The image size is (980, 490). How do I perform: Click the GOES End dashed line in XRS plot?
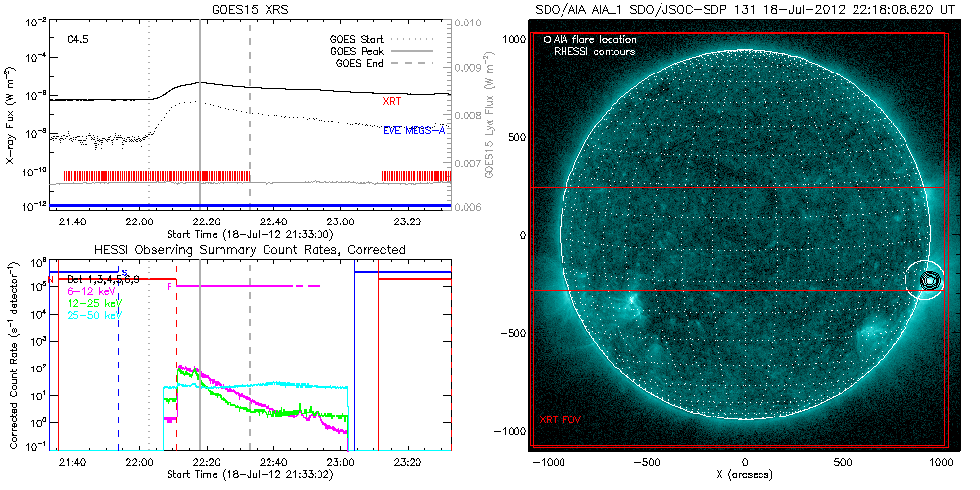click(x=250, y=147)
